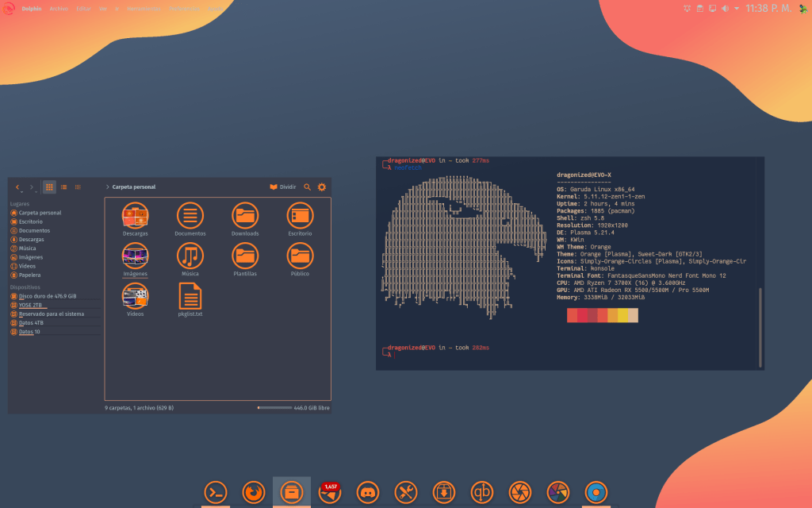Expand the Carpeta personal breadcrumb chevron
812x508 pixels.
(107, 187)
